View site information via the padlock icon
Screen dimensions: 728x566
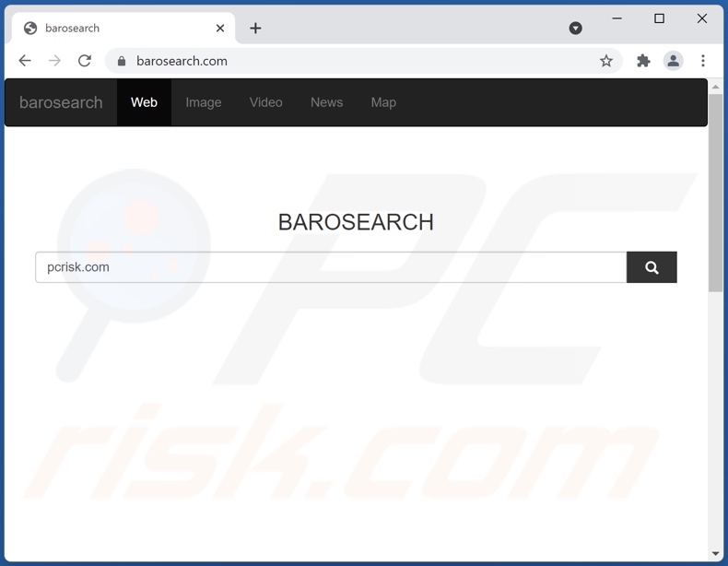click(x=121, y=61)
